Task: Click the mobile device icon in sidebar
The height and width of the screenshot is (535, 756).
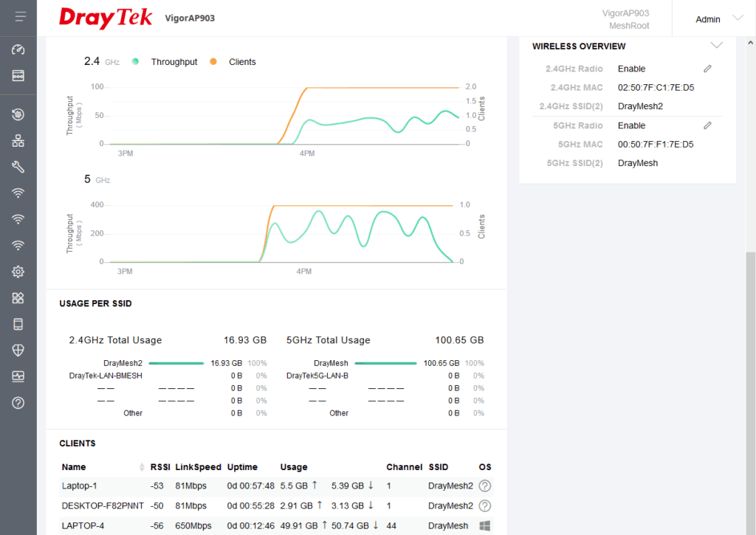Action: (x=18, y=324)
